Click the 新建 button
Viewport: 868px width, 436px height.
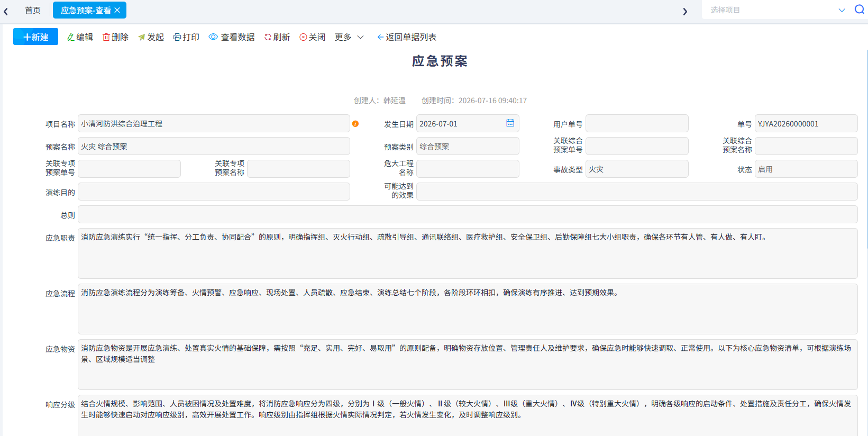[35, 37]
